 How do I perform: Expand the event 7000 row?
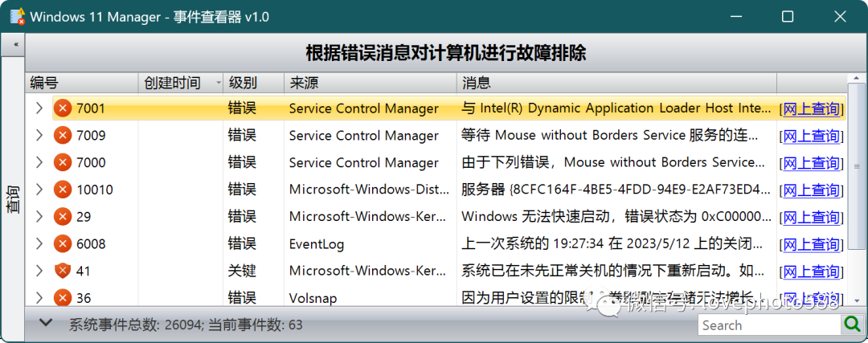tap(39, 162)
